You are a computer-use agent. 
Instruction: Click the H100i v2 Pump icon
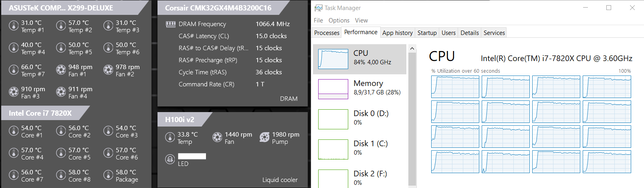click(x=264, y=137)
